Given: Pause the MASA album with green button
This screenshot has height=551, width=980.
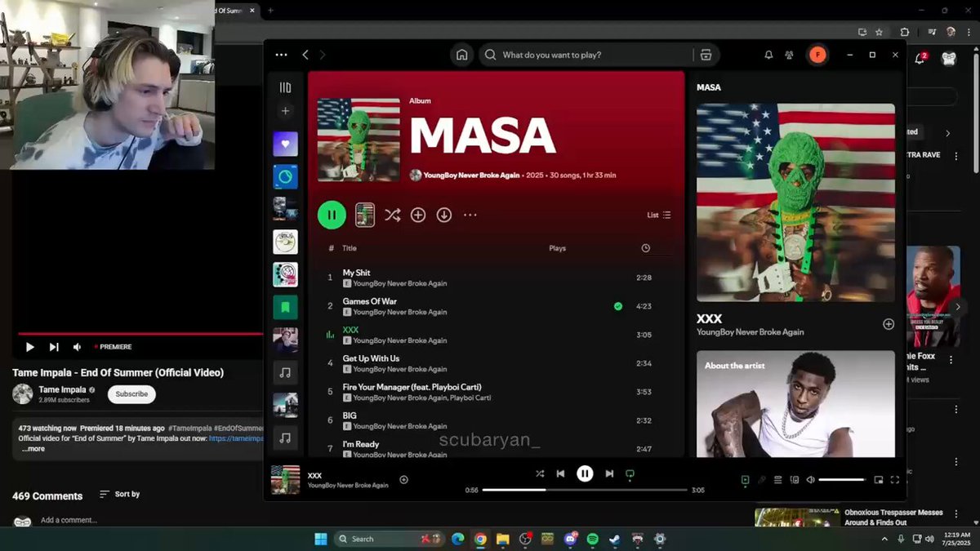Looking at the screenshot, I should tap(332, 215).
